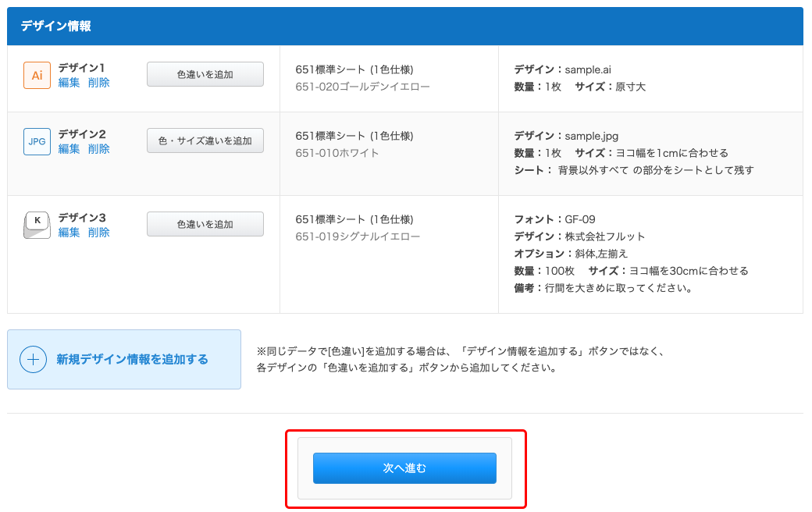Click 色・サイズ違いを追加 for デザイン2

pyautogui.click(x=205, y=140)
